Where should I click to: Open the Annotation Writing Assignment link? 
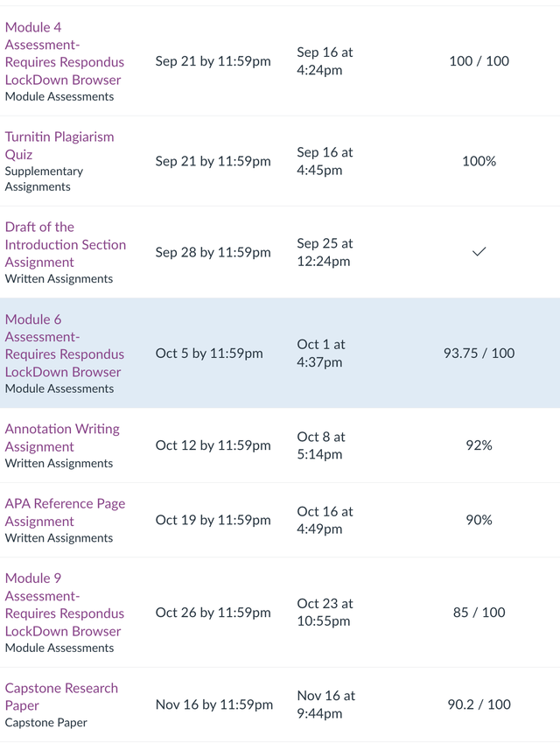coord(62,438)
